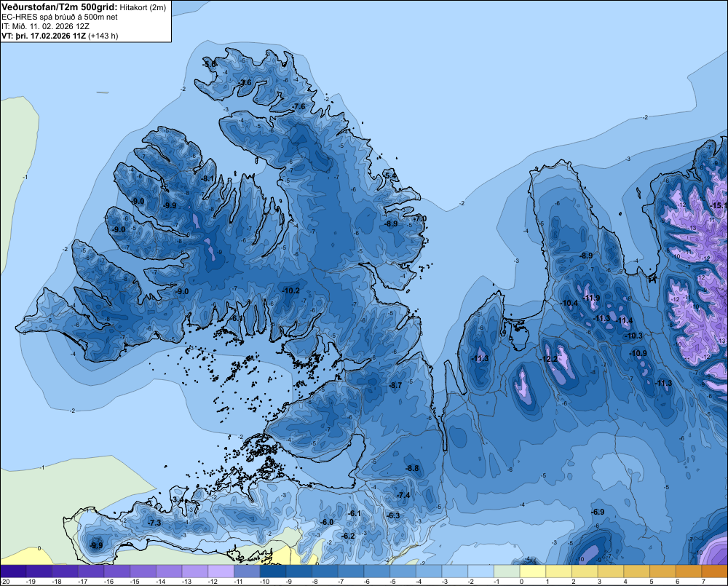The width and height of the screenshot is (728, 586).
Task: Click the '5' number on the legend scale
Action: tap(652, 582)
